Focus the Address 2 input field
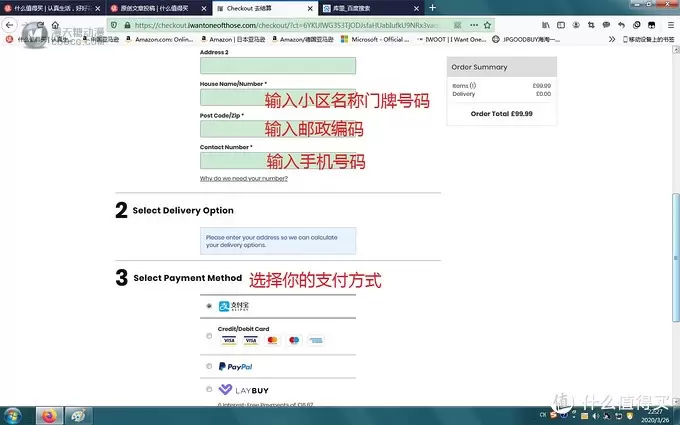 (278, 65)
